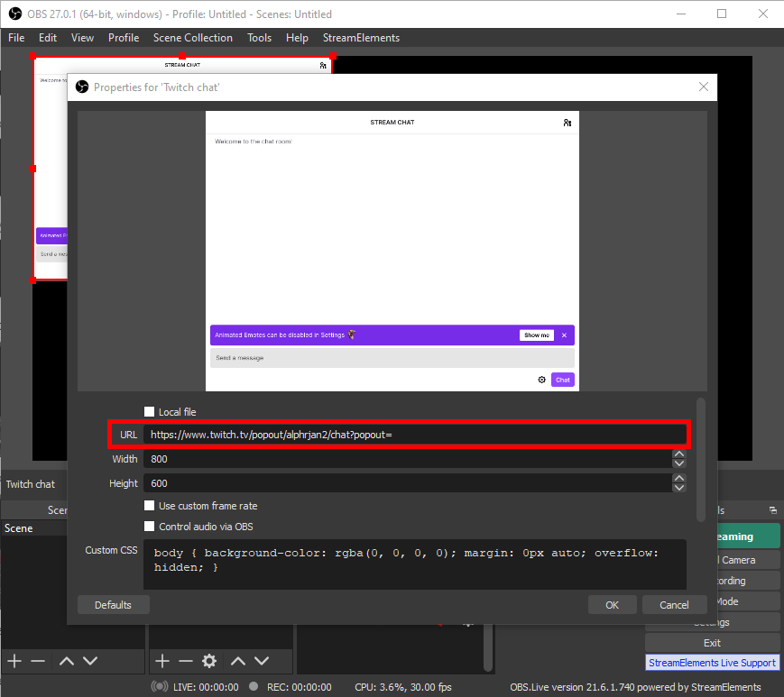Screen dimensions: 784x697
Task: Open the File menu
Action: (16, 38)
